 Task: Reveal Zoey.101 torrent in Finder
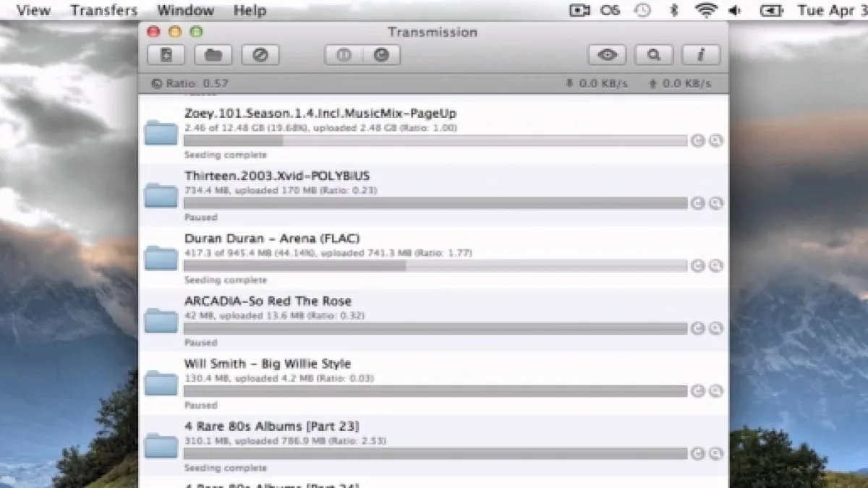click(715, 141)
